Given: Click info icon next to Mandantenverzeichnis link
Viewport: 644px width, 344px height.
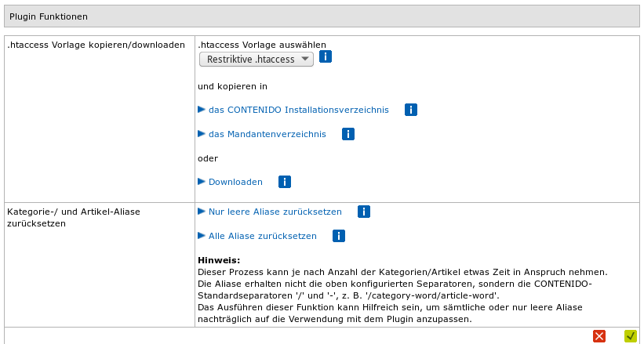Looking at the screenshot, I should [x=348, y=134].
